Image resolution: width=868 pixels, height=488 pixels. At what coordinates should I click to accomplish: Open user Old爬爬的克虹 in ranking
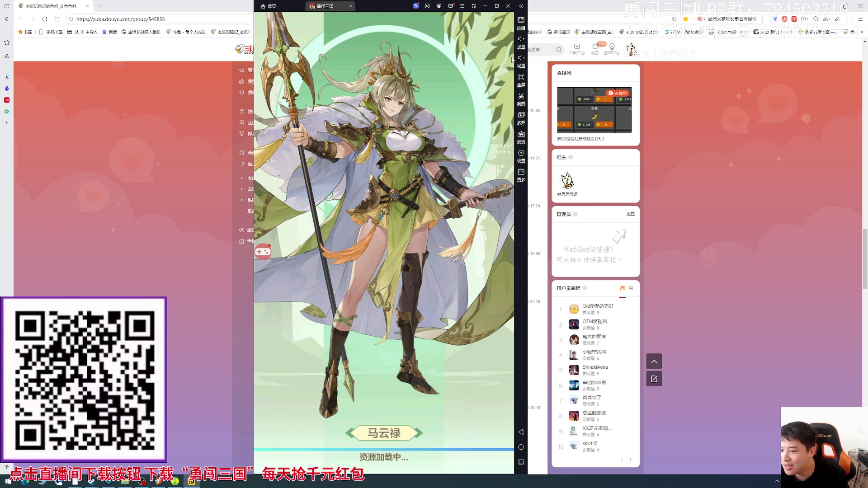click(x=598, y=306)
